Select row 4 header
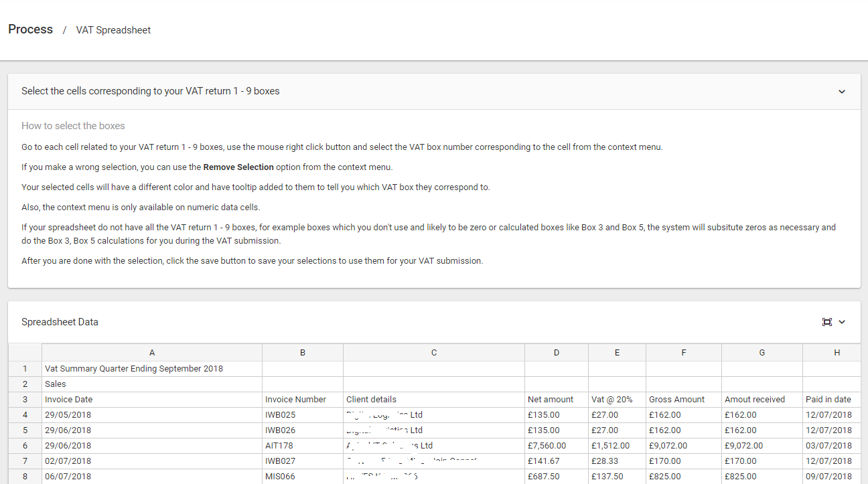This screenshot has height=484, width=868. [25, 415]
